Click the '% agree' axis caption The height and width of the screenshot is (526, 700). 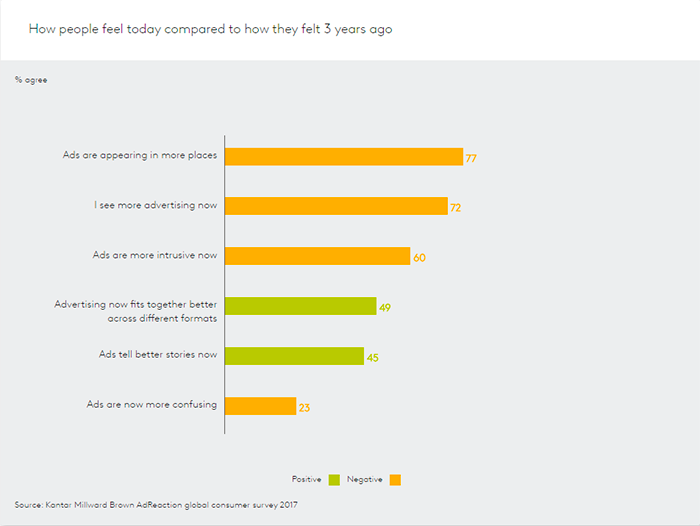tap(31, 79)
